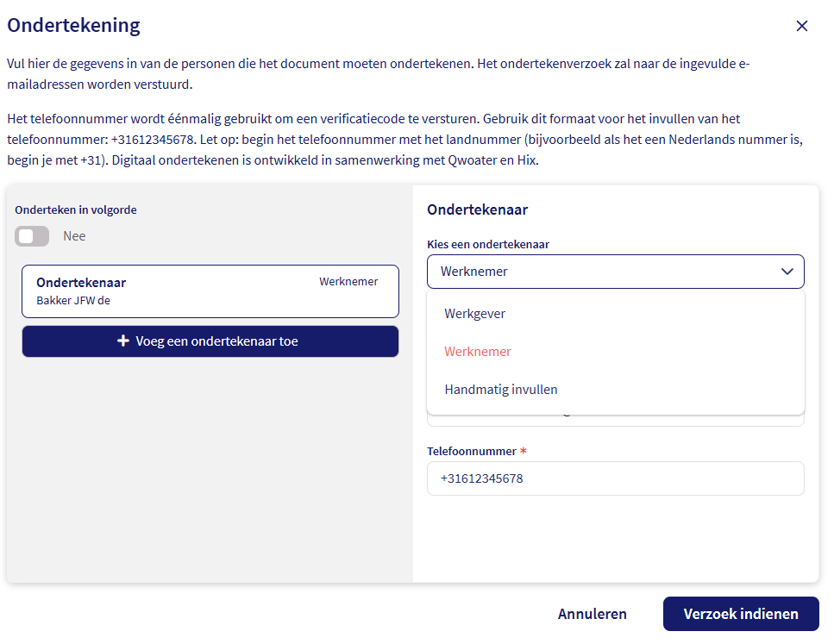Choose the highlighted Werknemer option in the list
The height and width of the screenshot is (644, 834).
tap(478, 352)
